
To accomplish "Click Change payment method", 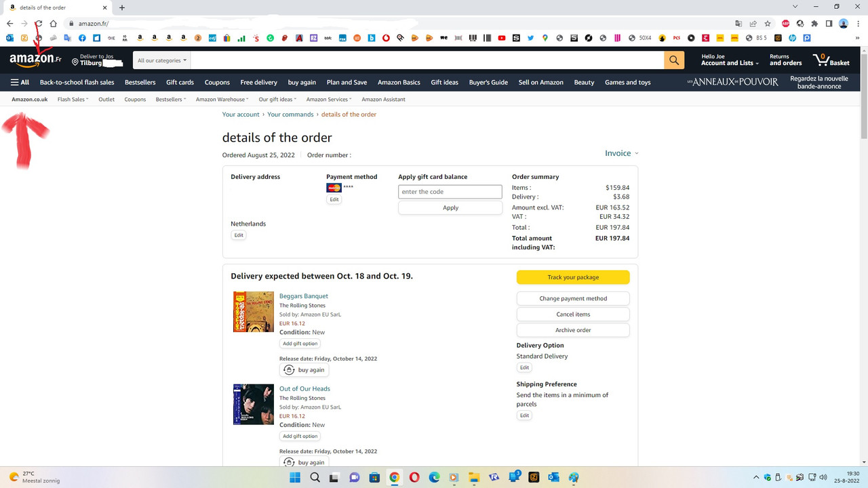I will [x=573, y=298].
